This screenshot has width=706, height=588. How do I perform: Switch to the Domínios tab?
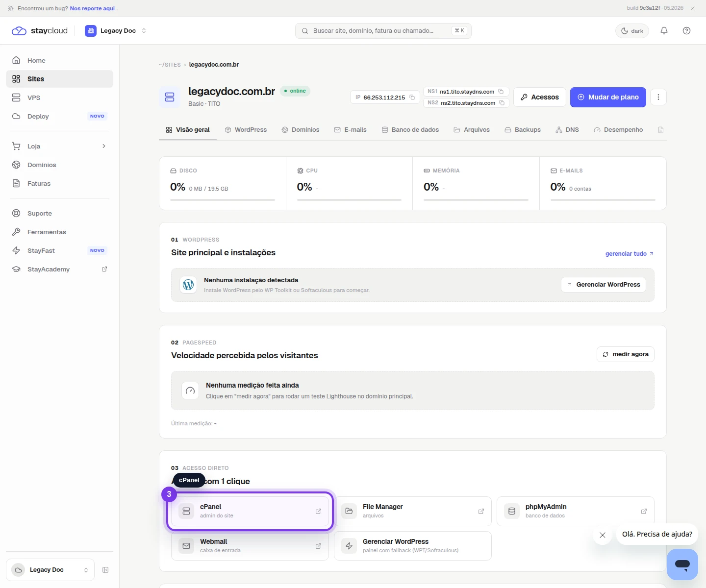[x=301, y=130]
